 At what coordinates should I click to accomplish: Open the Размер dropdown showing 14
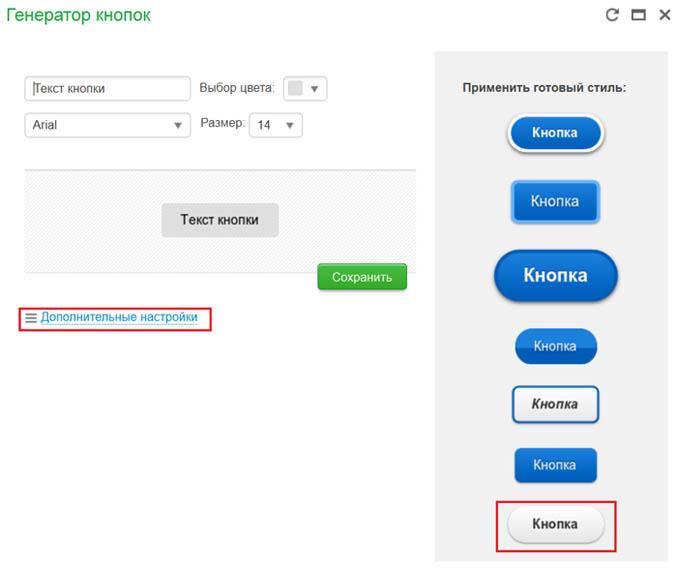[x=275, y=125]
